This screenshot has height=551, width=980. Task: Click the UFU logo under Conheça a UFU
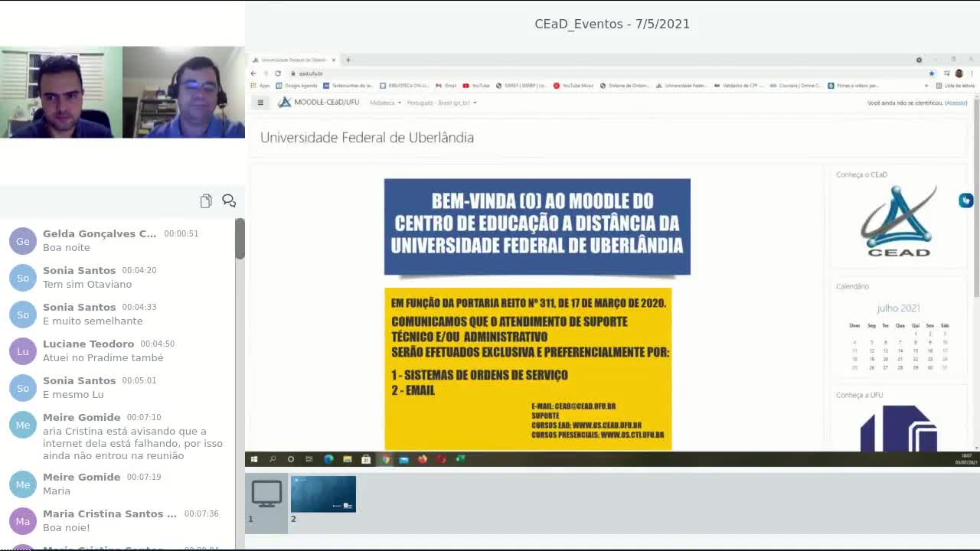coord(899,428)
